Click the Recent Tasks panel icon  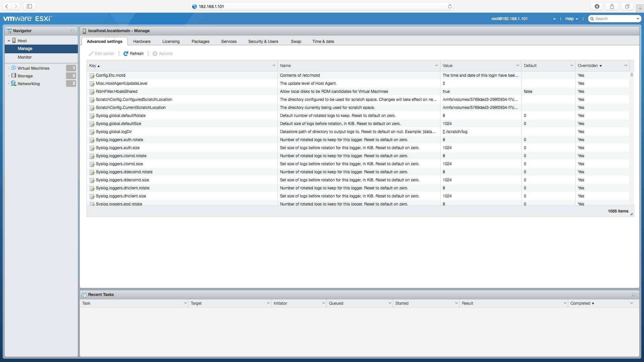click(84, 295)
